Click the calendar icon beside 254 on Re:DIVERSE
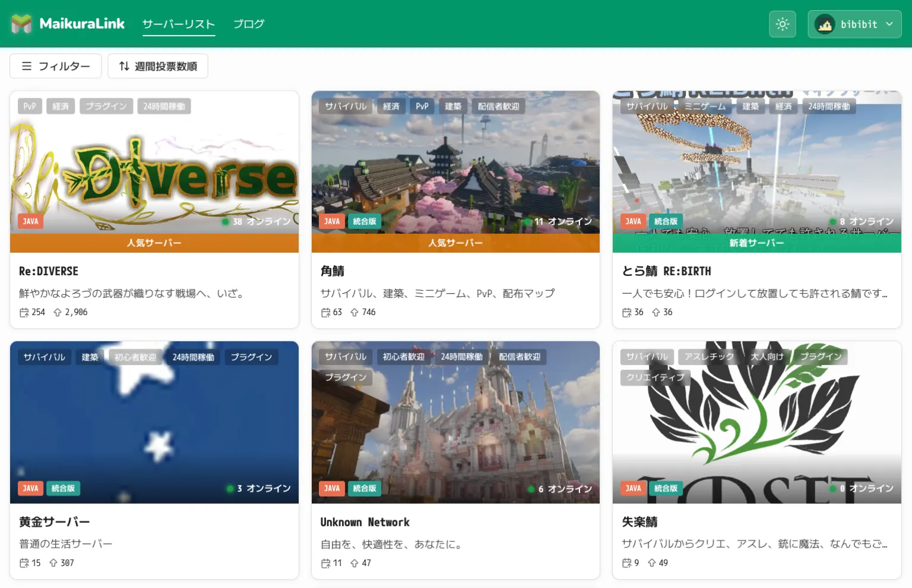 [24, 312]
